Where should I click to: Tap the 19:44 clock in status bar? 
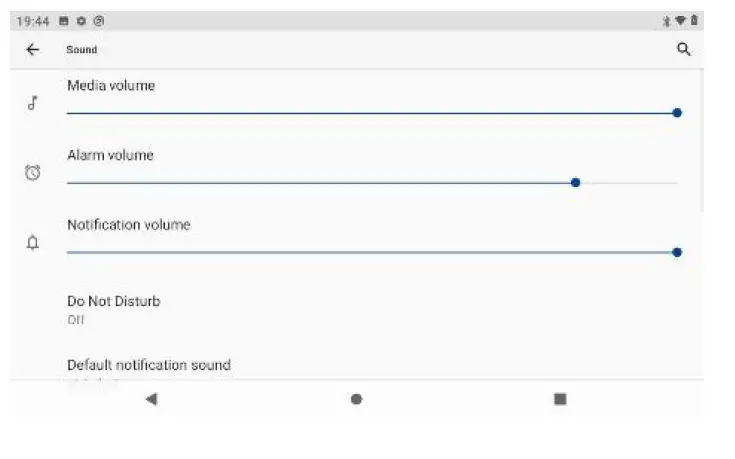coord(33,21)
